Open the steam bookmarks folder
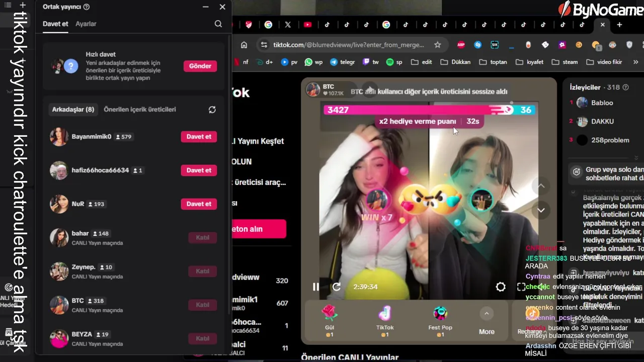644x362 pixels. click(x=565, y=62)
